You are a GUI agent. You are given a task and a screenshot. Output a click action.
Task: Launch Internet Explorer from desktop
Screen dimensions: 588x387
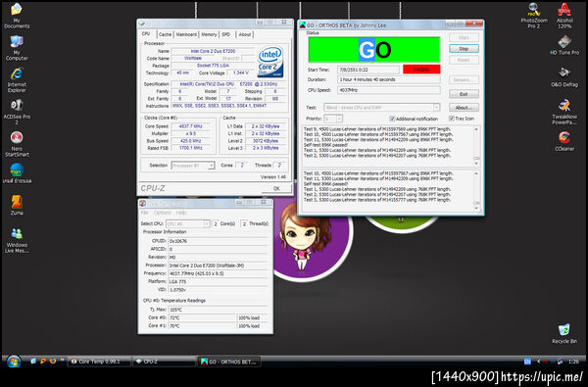point(17,79)
